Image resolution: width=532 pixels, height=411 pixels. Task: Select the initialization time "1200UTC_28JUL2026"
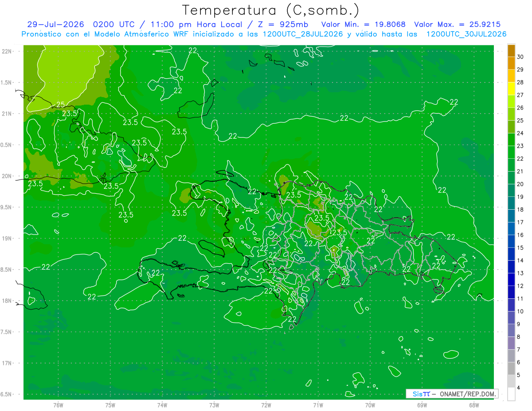click(303, 34)
